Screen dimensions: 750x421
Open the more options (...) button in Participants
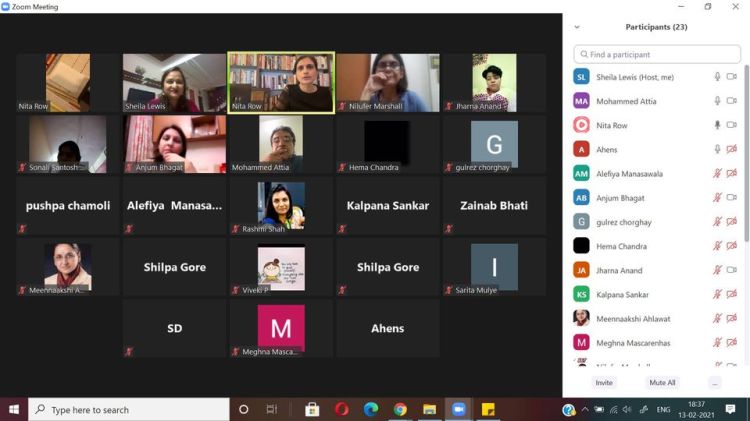tap(714, 383)
